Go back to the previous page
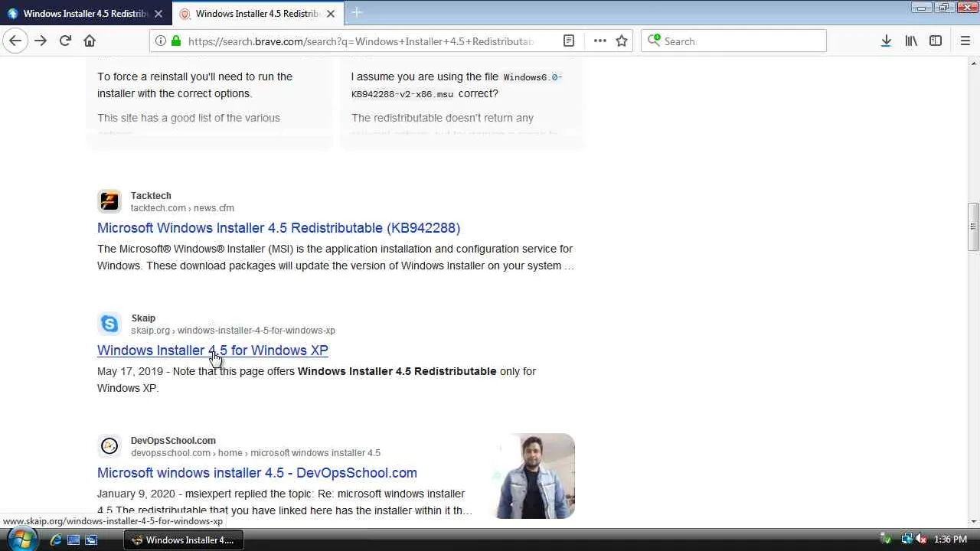980x551 pixels. click(15, 41)
